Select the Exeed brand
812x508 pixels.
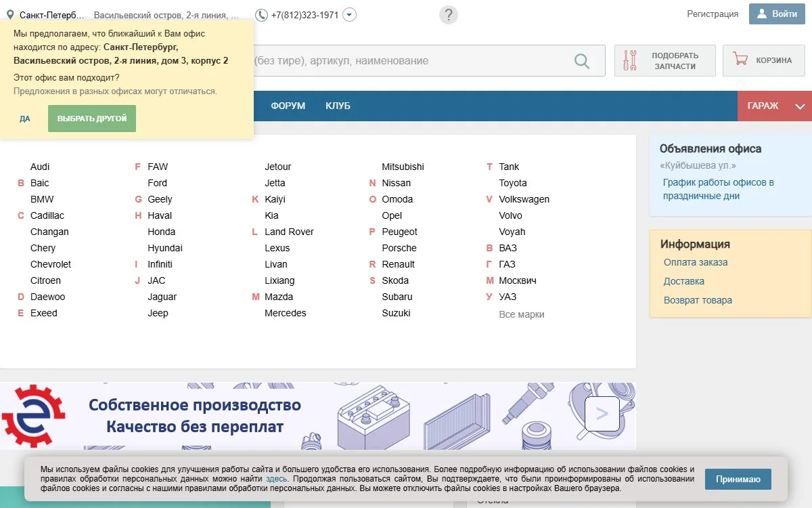44,313
